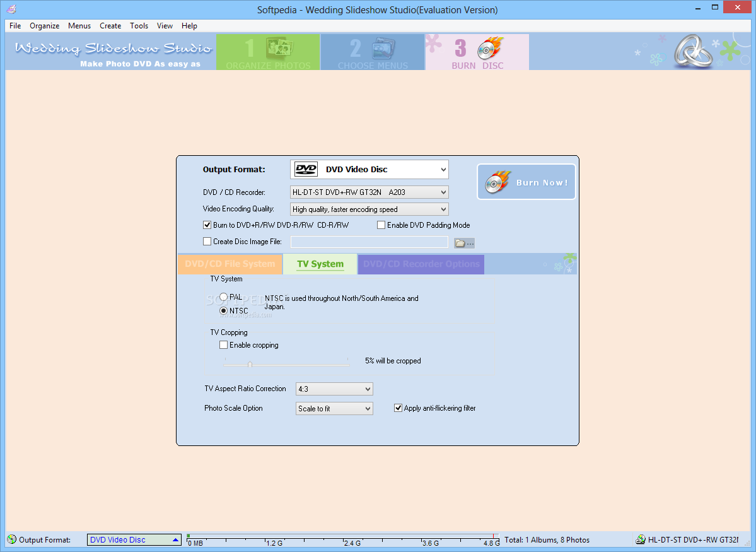756x552 pixels.
Task: Expand Photo Scale Option dropdown
Action: point(334,409)
